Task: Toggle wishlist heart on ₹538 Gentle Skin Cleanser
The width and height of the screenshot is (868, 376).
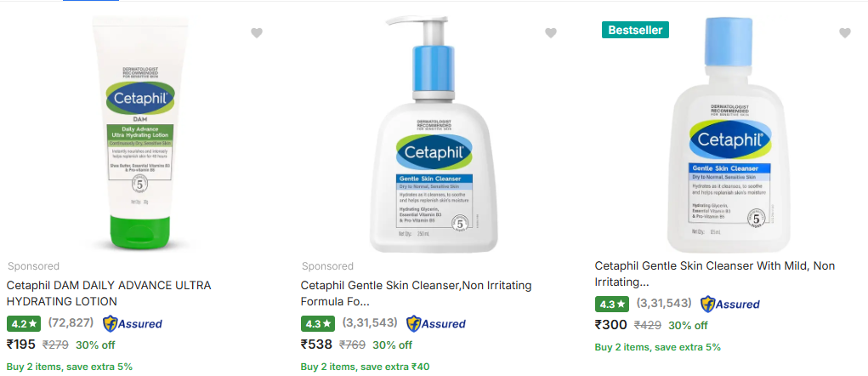Action: (551, 33)
